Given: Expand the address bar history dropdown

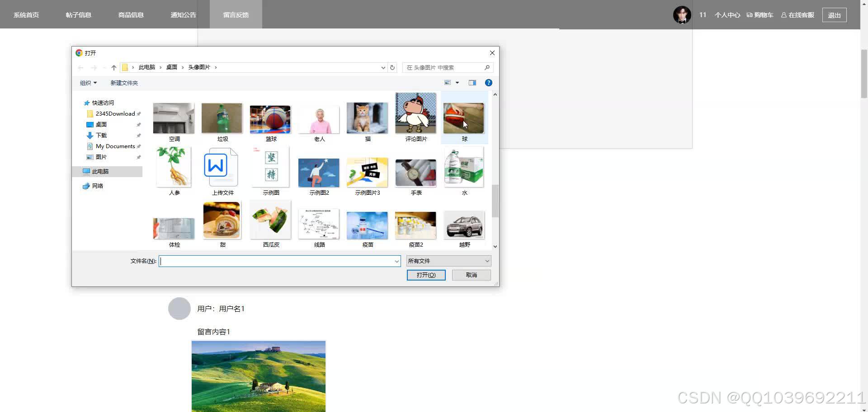Looking at the screenshot, I should (x=383, y=68).
